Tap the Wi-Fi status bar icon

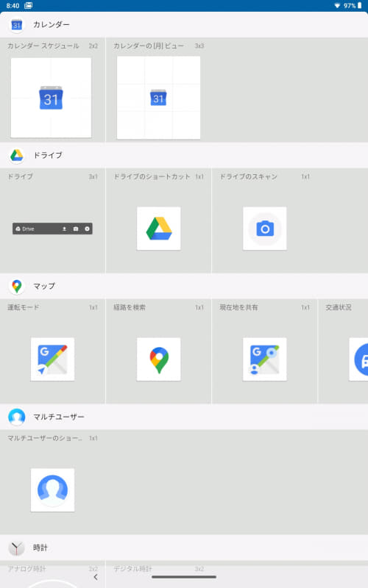pyautogui.click(x=337, y=6)
